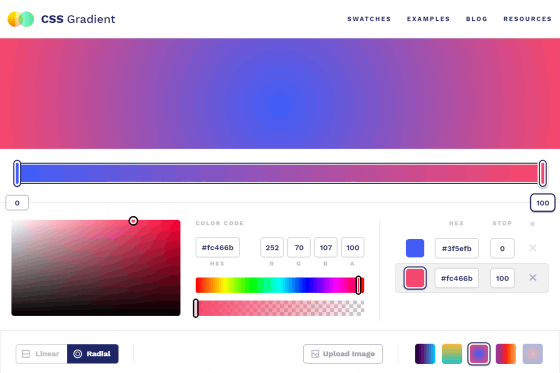Click the hue slider handle
560x373 pixels.
point(359,285)
